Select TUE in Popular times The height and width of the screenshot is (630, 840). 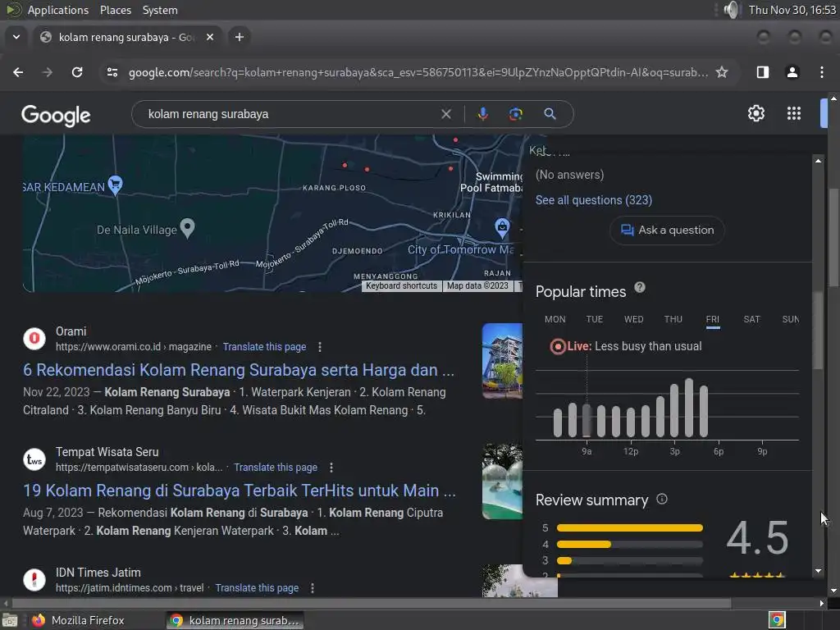tap(594, 319)
